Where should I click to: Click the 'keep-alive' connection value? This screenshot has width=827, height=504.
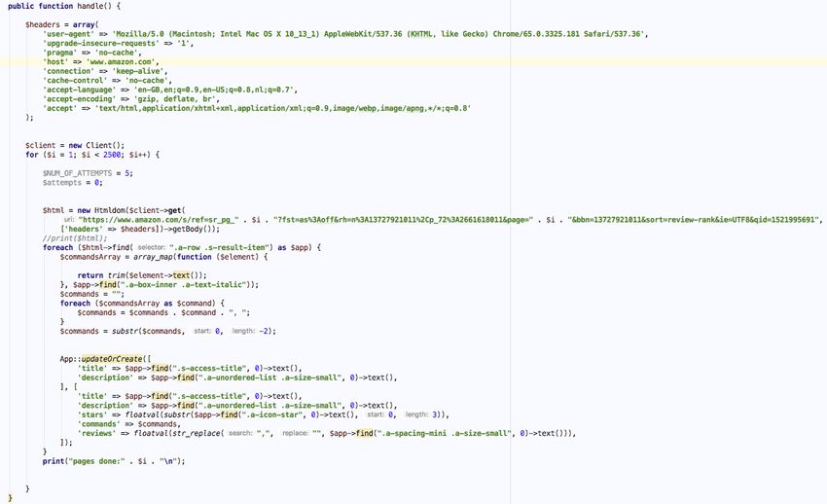(137, 71)
